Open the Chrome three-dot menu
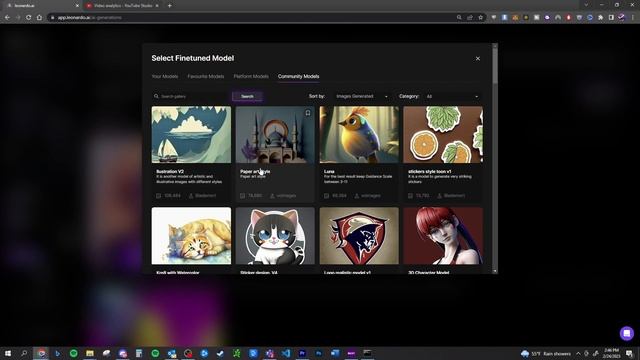Image resolution: width=640 pixels, height=360 pixels. (633, 18)
